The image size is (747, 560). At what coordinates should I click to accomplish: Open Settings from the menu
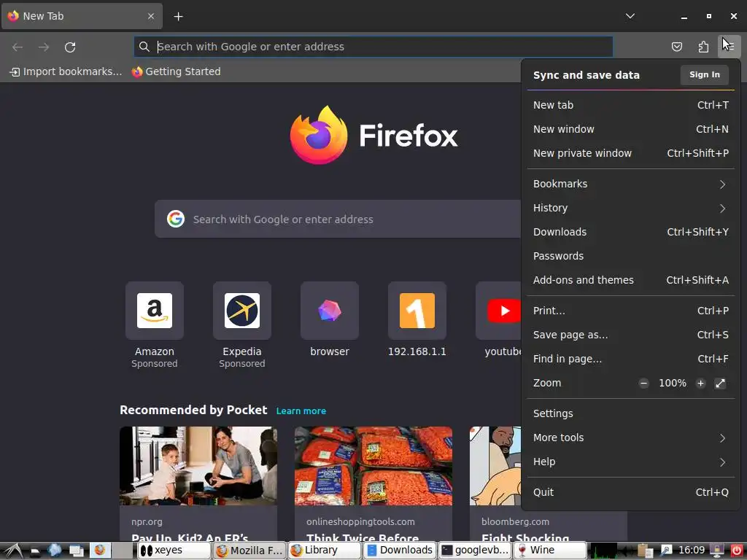630,414
